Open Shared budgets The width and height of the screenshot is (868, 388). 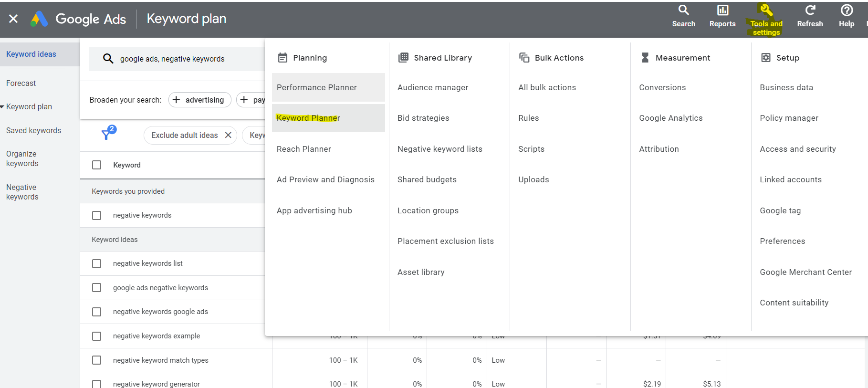(427, 179)
